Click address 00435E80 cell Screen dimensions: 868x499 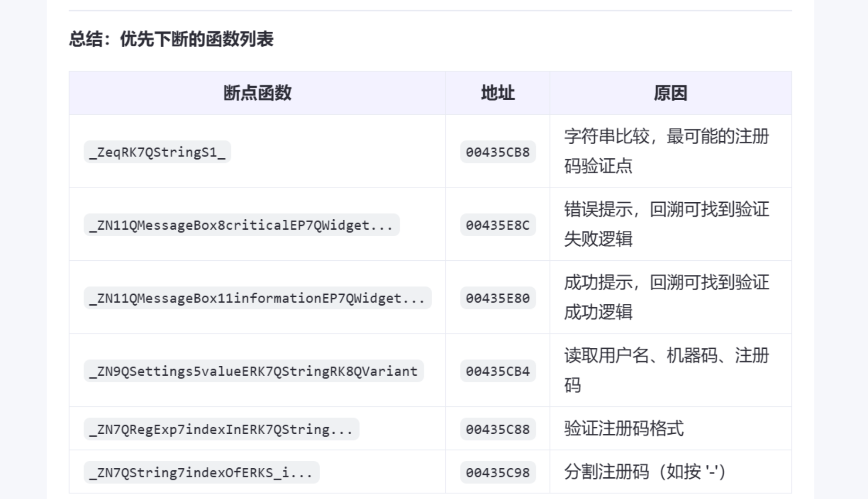click(x=498, y=298)
